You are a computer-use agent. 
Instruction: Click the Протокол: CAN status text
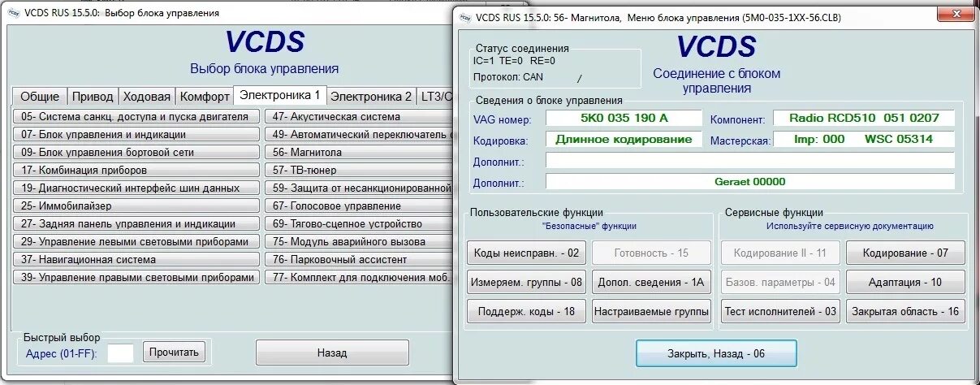[x=508, y=77]
